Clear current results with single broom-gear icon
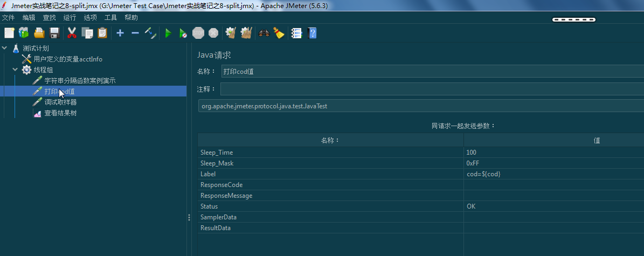This screenshot has width=644, height=256. pyautogui.click(x=231, y=33)
